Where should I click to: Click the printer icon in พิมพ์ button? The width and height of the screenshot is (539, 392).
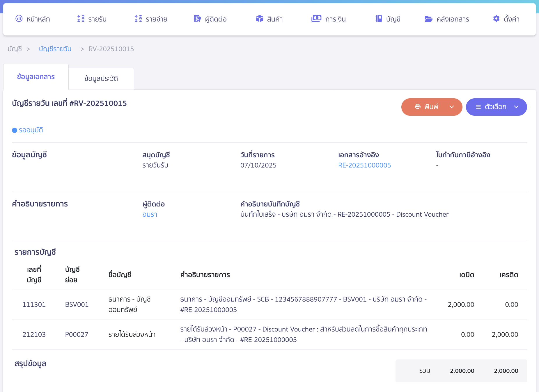(x=418, y=107)
